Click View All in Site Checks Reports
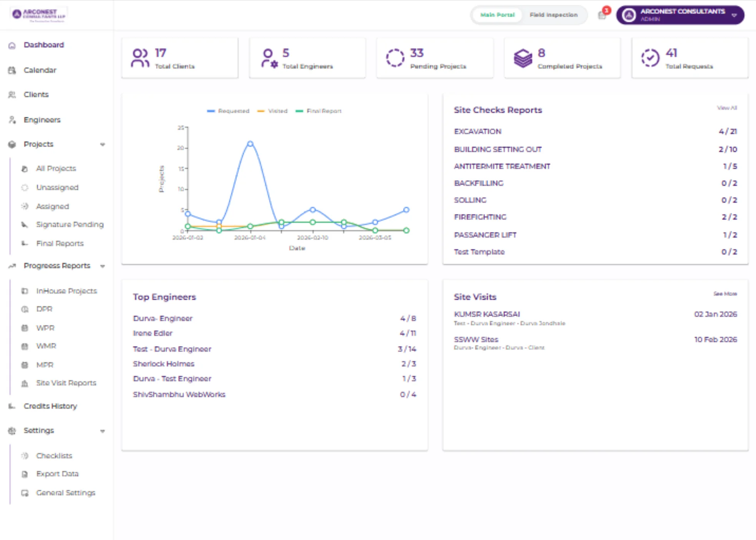Viewport: 756px width, 540px height. coord(727,108)
